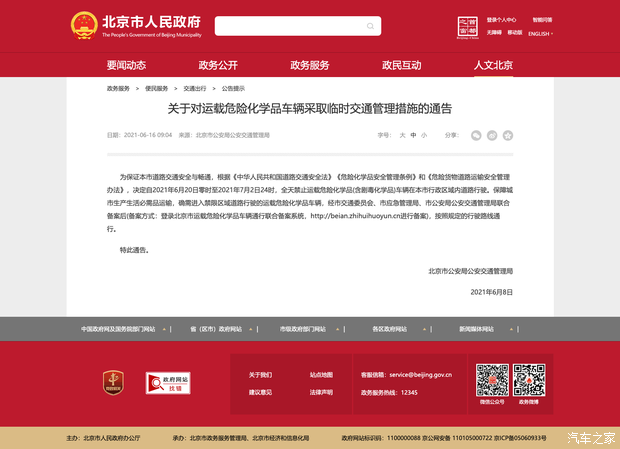Image resolution: width=620 pixels, height=449 pixels.
Task: Open the 政务服务 navigation tab
Action: tap(310, 65)
